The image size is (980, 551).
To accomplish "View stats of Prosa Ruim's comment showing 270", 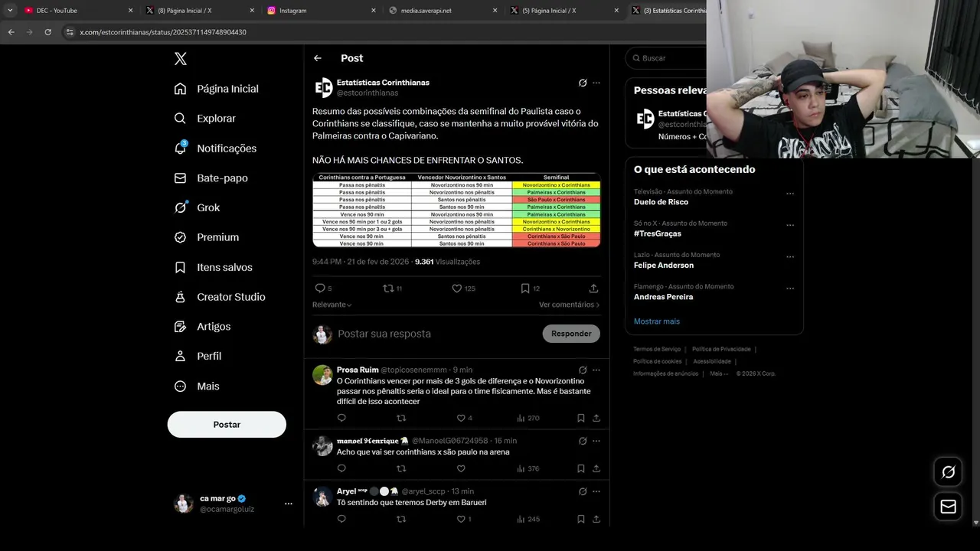I will pyautogui.click(x=528, y=418).
